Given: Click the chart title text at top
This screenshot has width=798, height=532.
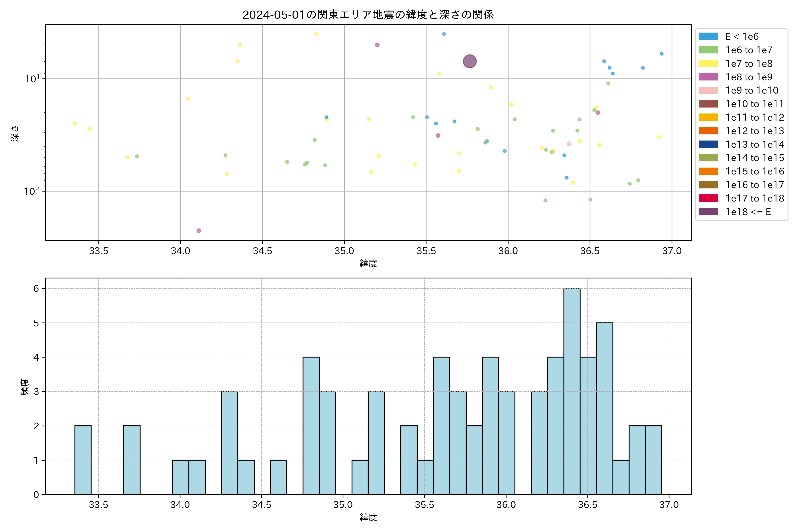Looking at the screenshot, I should point(368,15).
